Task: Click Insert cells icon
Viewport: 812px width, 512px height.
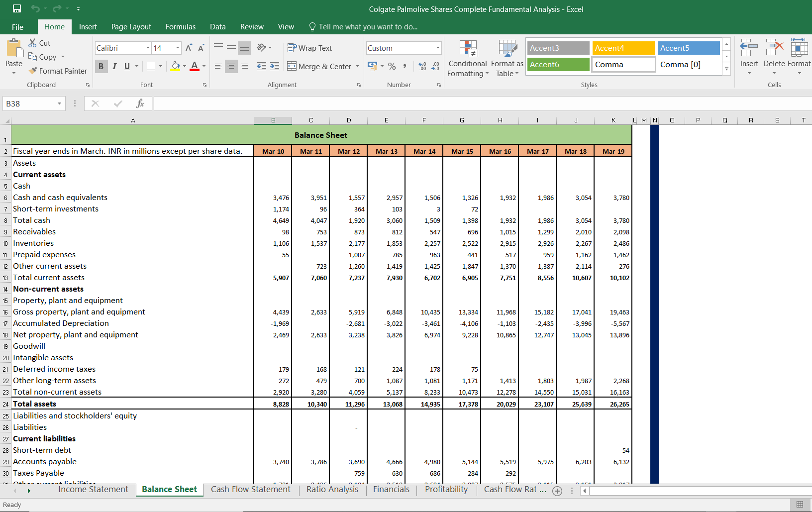Action: [x=749, y=49]
